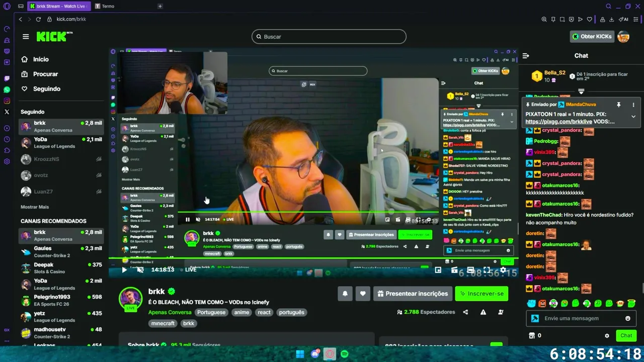
Task: Select the brkk Stream browser tab
Action: tap(58, 7)
